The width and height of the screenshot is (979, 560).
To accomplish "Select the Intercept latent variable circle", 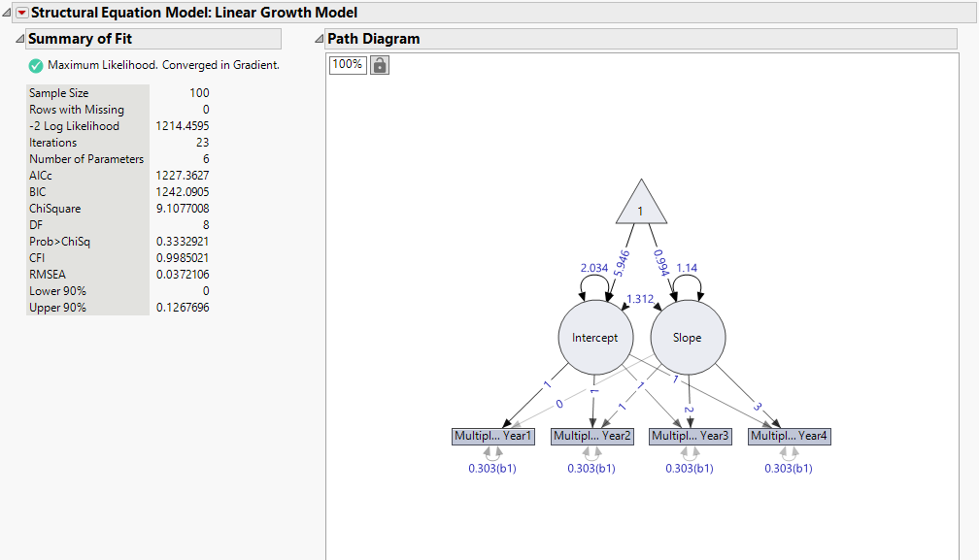I will (x=595, y=337).
